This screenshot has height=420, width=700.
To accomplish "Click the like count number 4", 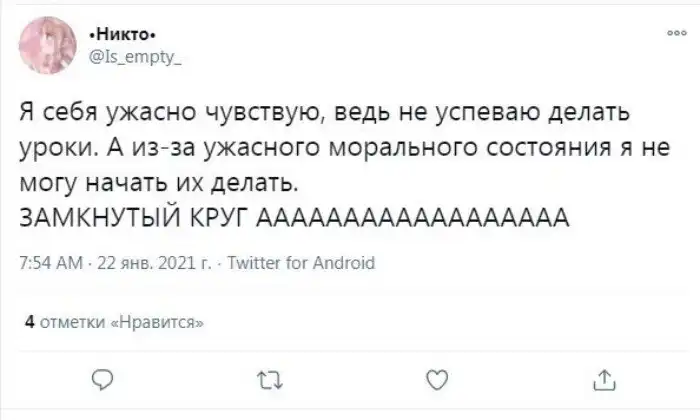I will [29, 322].
